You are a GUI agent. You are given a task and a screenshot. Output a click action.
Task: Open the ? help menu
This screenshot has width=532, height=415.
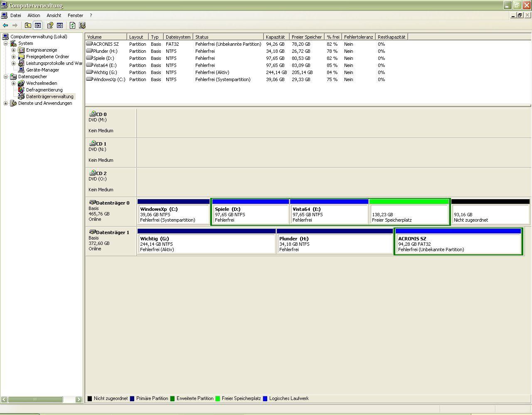(91, 15)
